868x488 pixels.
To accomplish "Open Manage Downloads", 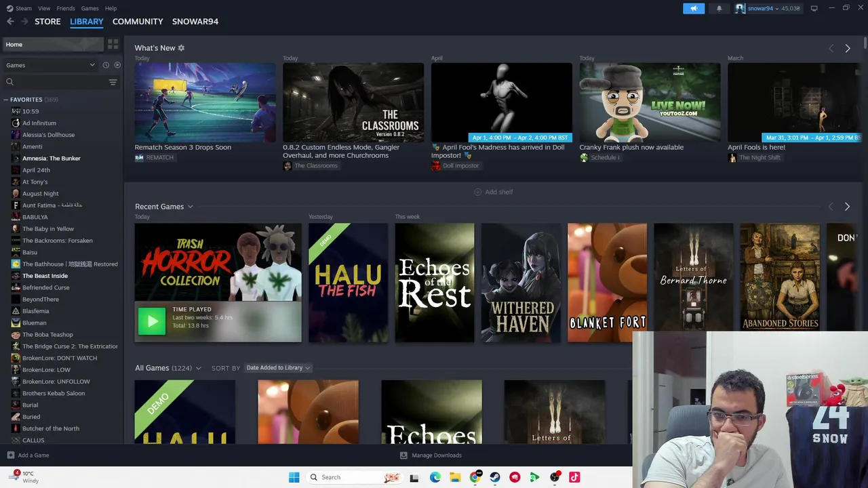I will pos(431,455).
